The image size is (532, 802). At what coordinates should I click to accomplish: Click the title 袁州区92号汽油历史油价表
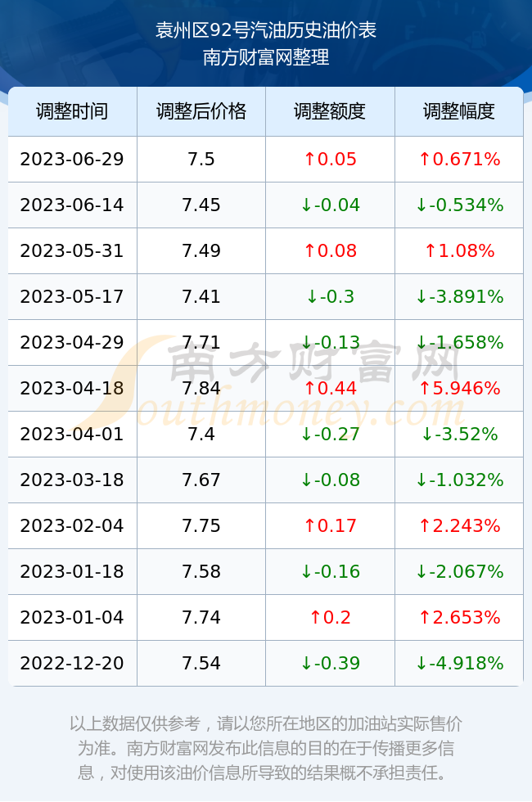266,30
